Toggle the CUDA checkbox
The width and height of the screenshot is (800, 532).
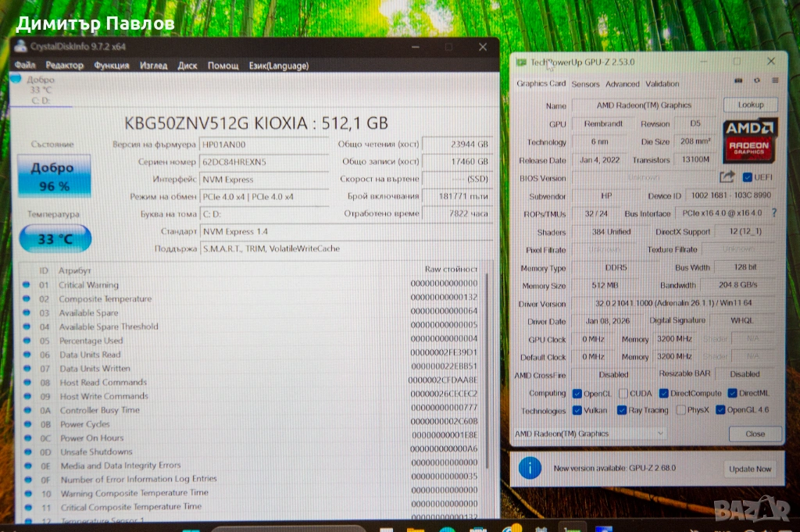[624, 394]
